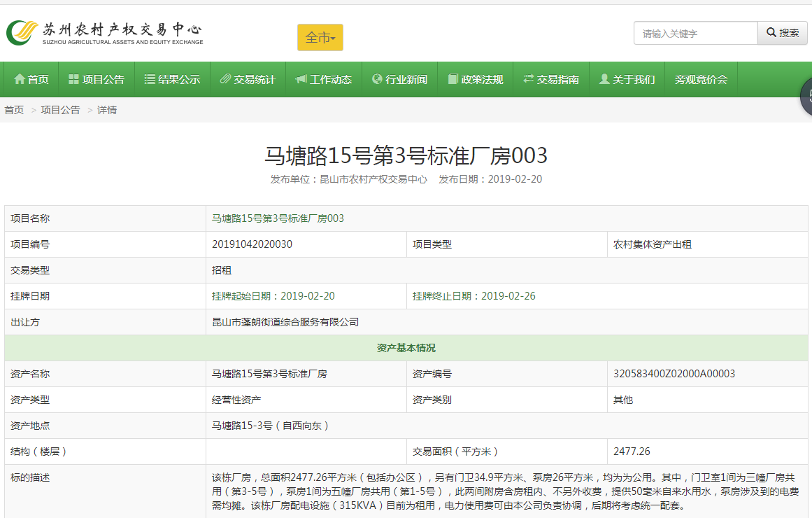Click the home icon in the navigation bar
The width and height of the screenshot is (812, 518).
pyautogui.click(x=20, y=80)
